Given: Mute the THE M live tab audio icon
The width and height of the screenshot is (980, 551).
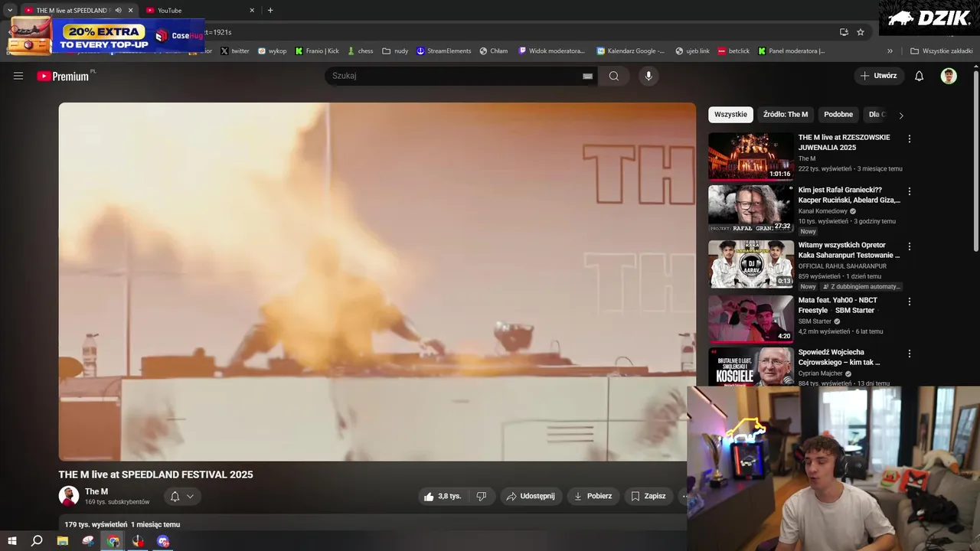Looking at the screenshot, I should 118,11.
